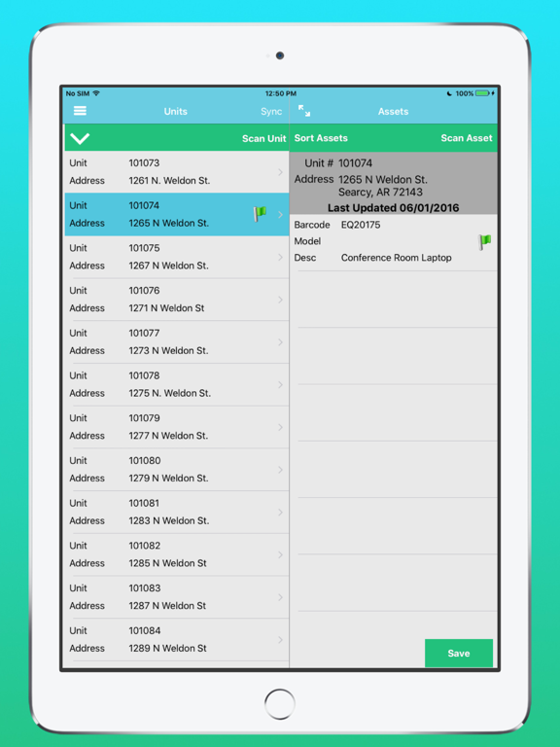Tap the expand fullscreen arrows icon
The image size is (560, 747).
click(x=304, y=111)
